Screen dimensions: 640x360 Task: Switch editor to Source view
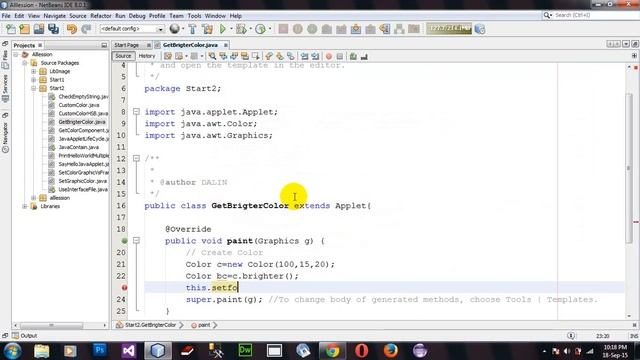point(123,56)
